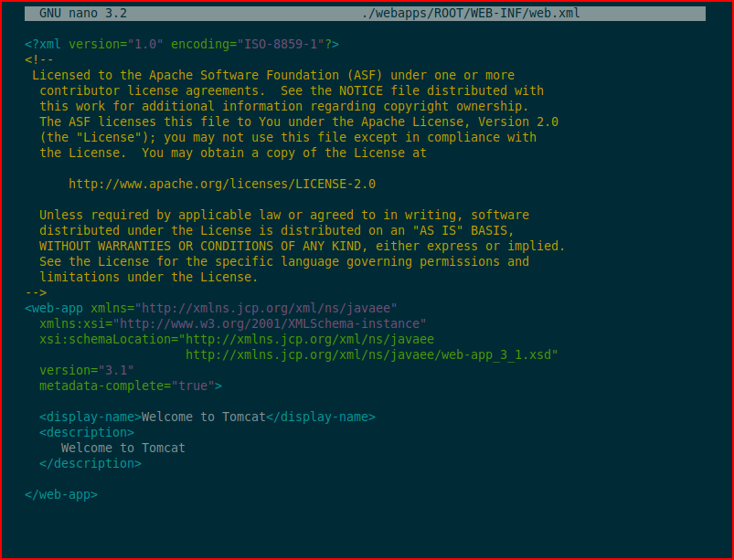Click the line 'Unless required by applicable law'
The height and width of the screenshot is (560, 734).
point(284,215)
